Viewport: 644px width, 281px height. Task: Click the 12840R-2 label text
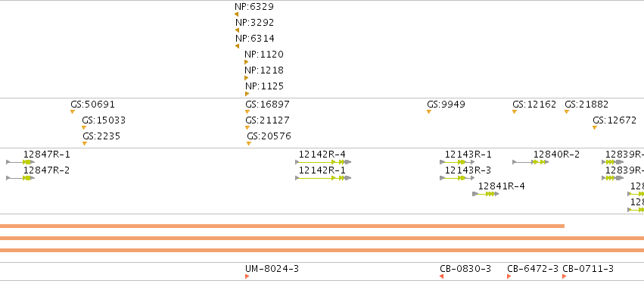pyautogui.click(x=556, y=155)
